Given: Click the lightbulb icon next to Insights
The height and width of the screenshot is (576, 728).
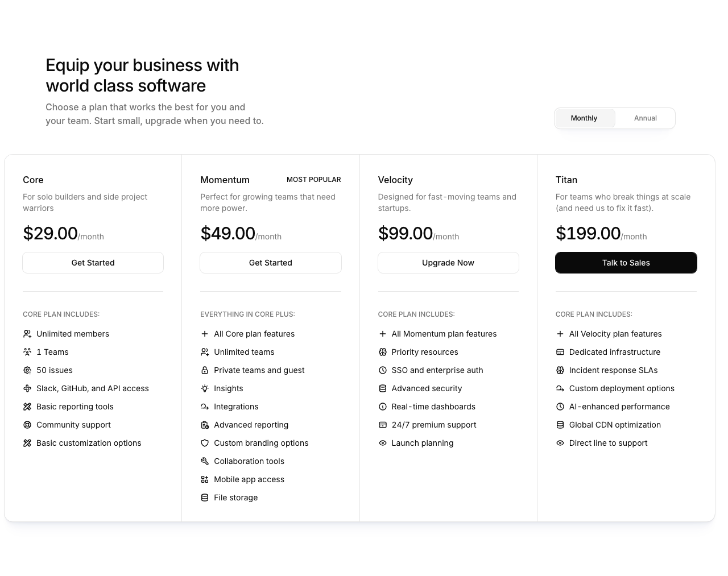Looking at the screenshot, I should [205, 388].
